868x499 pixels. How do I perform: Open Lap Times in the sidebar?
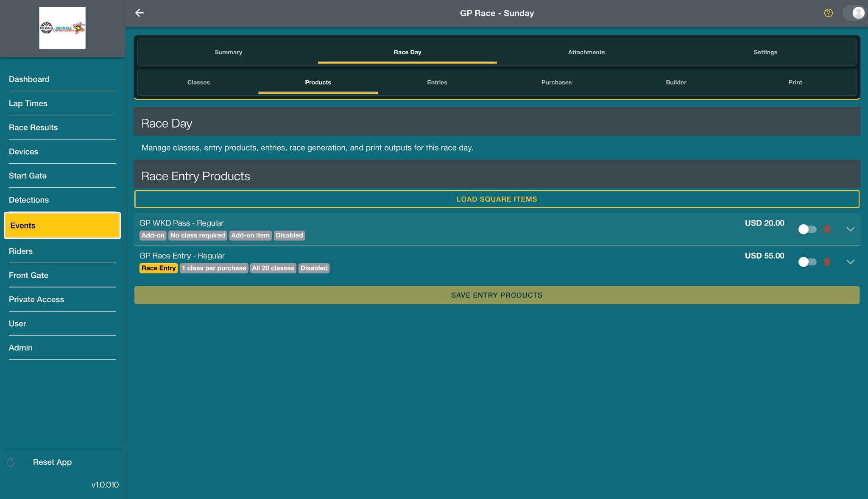click(x=62, y=103)
